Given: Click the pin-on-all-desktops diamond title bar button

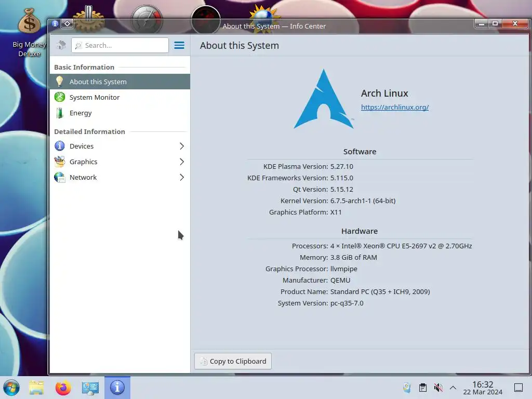Looking at the screenshot, I should [68, 23].
